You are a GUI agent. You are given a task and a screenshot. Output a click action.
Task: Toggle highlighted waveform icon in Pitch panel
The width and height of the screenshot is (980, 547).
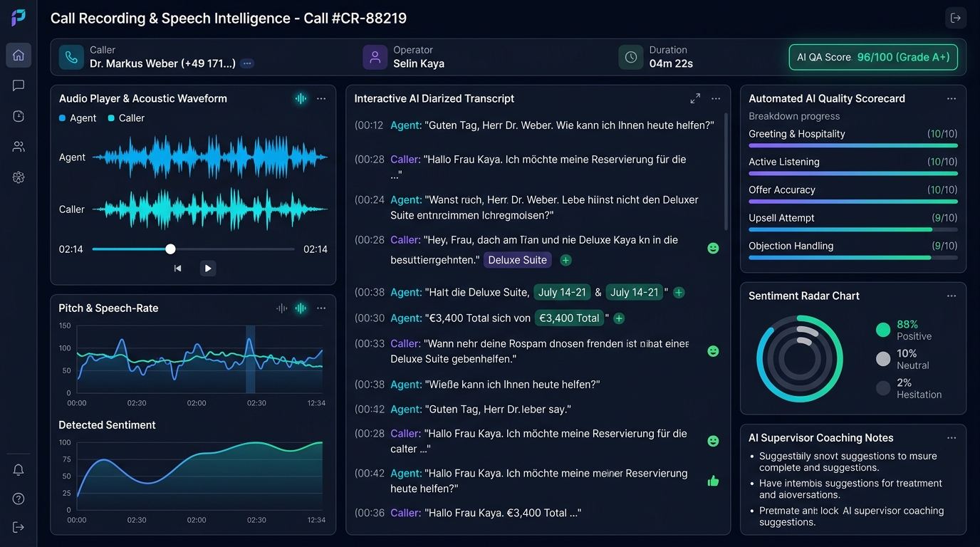click(301, 308)
